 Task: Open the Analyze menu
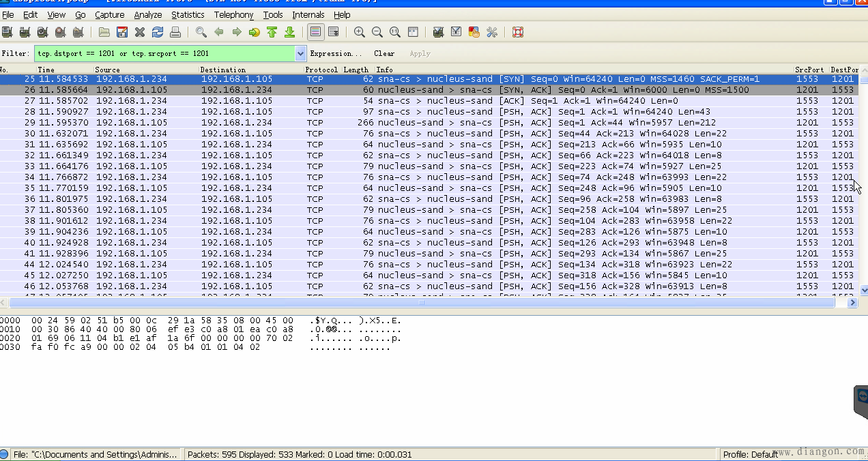pyautogui.click(x=147, y=14)
